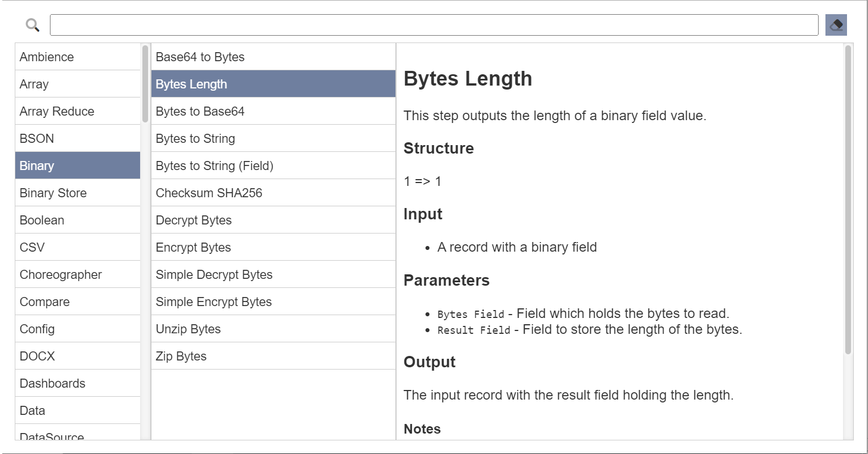Click the magnifying glass search icon

[x=33, y=25]
